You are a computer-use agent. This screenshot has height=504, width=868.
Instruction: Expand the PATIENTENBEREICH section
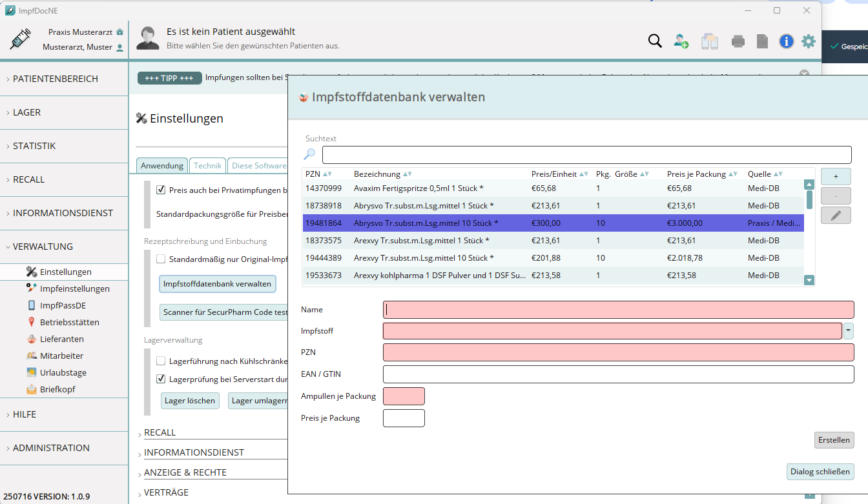tap(64, 79)
